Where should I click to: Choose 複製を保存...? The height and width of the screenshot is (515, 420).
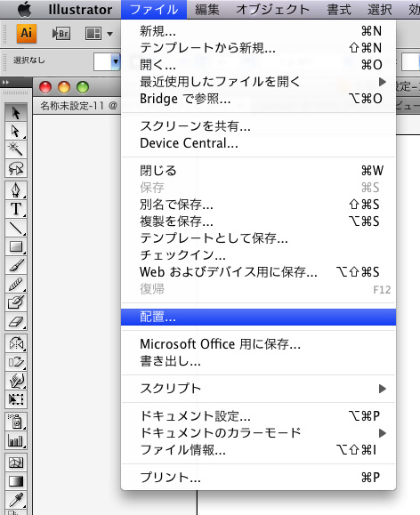click(258, 221)
